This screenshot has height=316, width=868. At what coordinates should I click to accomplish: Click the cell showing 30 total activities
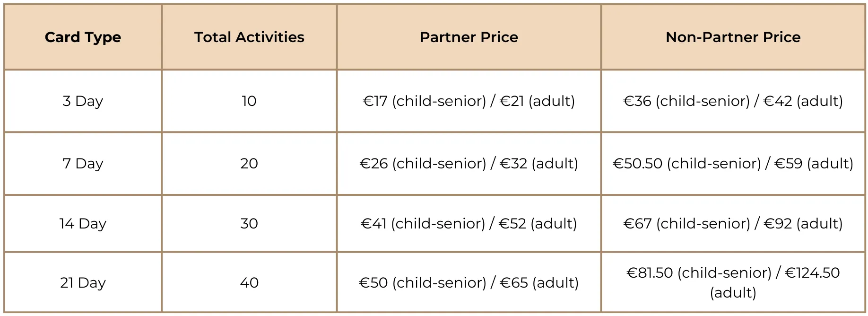[x=249, y=223]
